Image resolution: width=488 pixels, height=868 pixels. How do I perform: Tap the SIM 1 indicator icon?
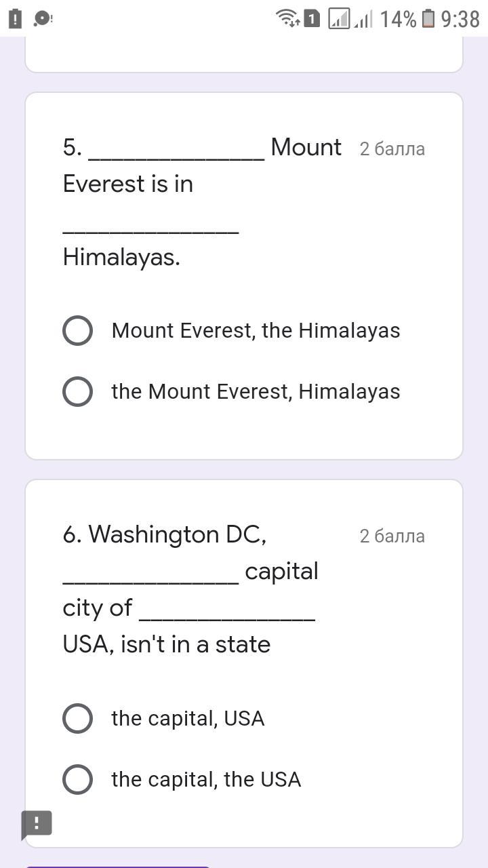click(x=311, y=18)
